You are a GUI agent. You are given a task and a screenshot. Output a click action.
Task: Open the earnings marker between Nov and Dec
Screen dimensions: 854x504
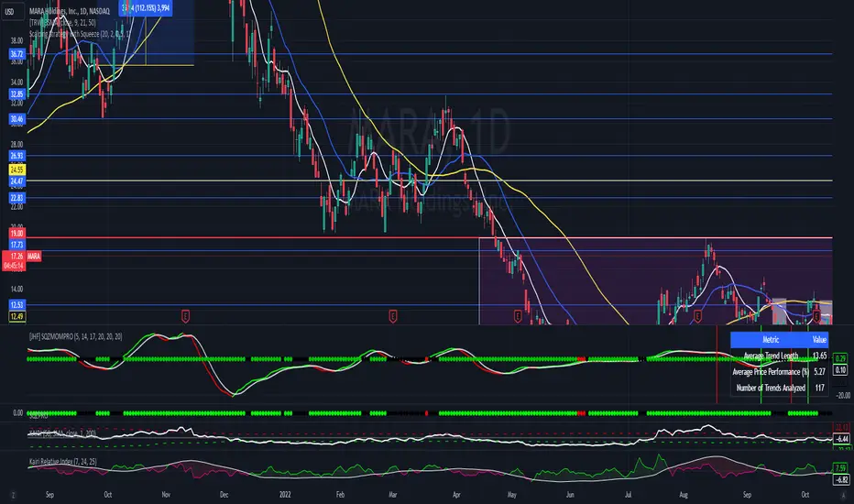pos(185,315)
